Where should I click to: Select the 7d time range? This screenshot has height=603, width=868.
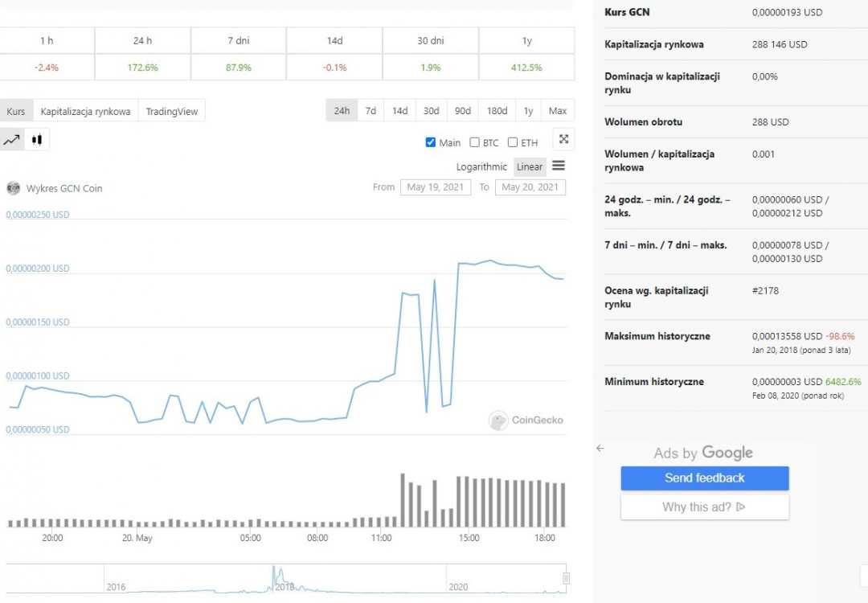click(371, 111)
